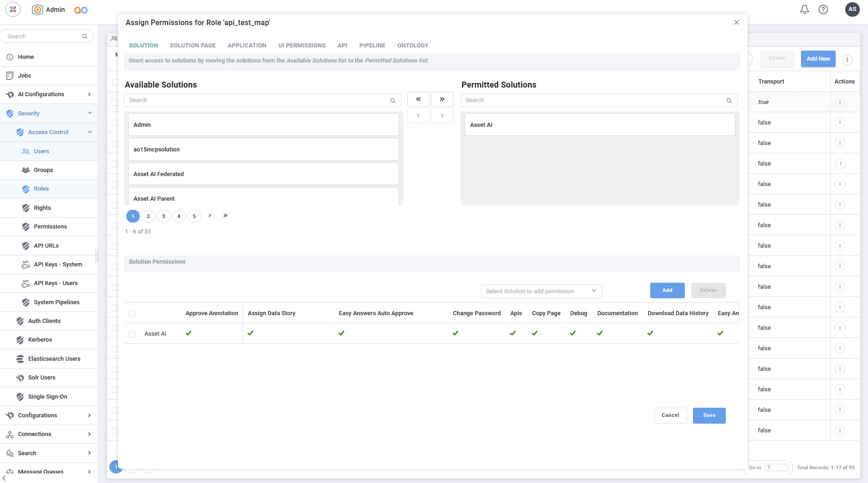Click search icon in Permitted Solutions field

point(729,100)
